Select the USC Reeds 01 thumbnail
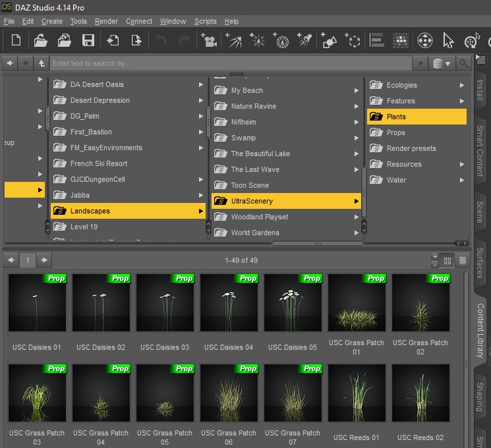Screen dimensions: 491x448 point(357,393)
